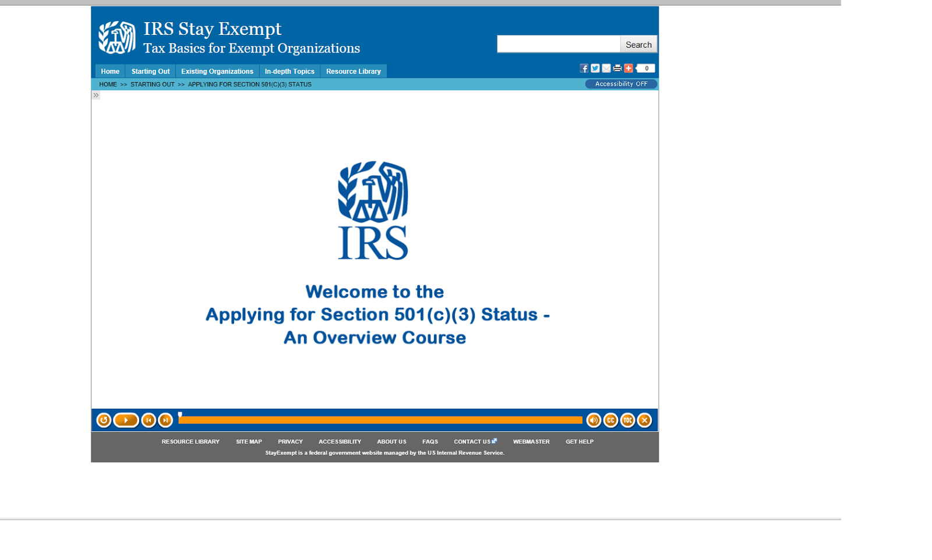The image size is (932, 560).
Task: Click the IRS Stay Exempt site title
Action: click(x=213, y=29)
